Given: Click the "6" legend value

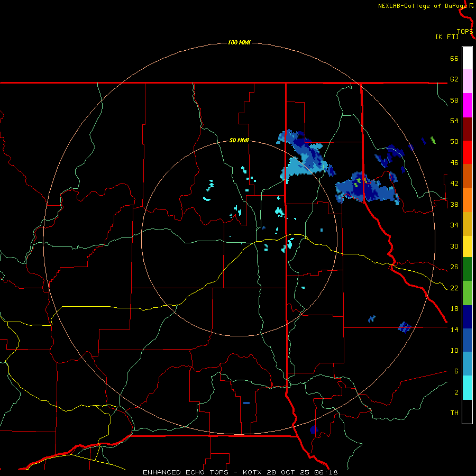Looking at the screenshot, I should point(456,371).
